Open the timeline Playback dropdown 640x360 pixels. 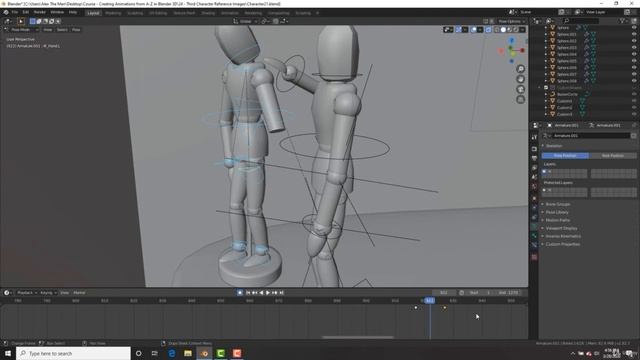pyautogui.click(x=27, y=293)
